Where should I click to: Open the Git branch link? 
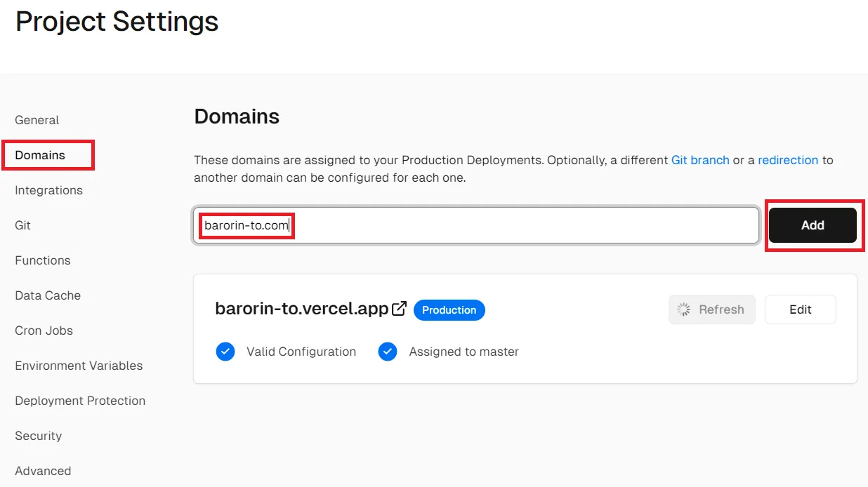[700, 160]
